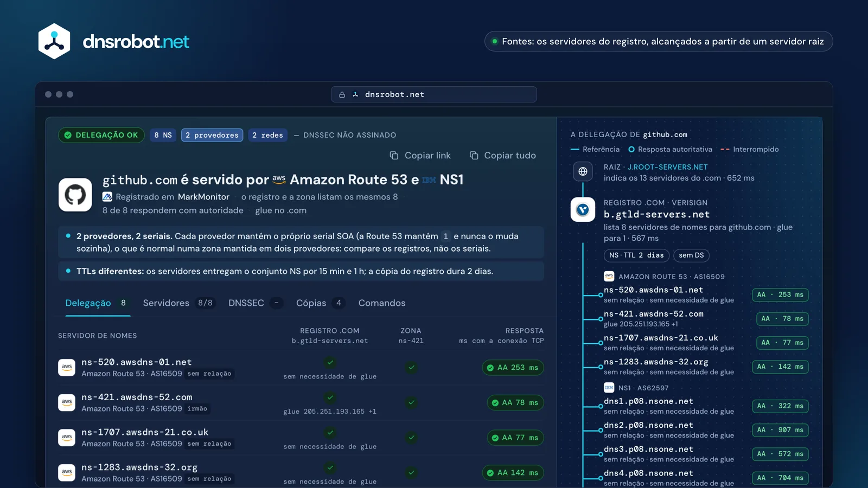This screenshot has height=488, width=868.
Task: Click the AA 253 ms badge in table
Action: [513, 368]
